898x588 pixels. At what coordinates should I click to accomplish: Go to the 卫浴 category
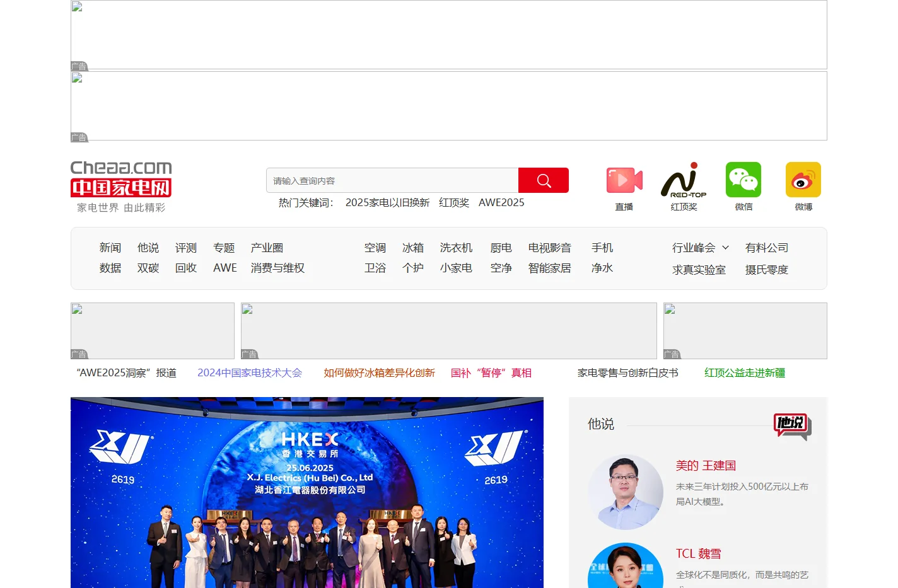tap(375, 268)
